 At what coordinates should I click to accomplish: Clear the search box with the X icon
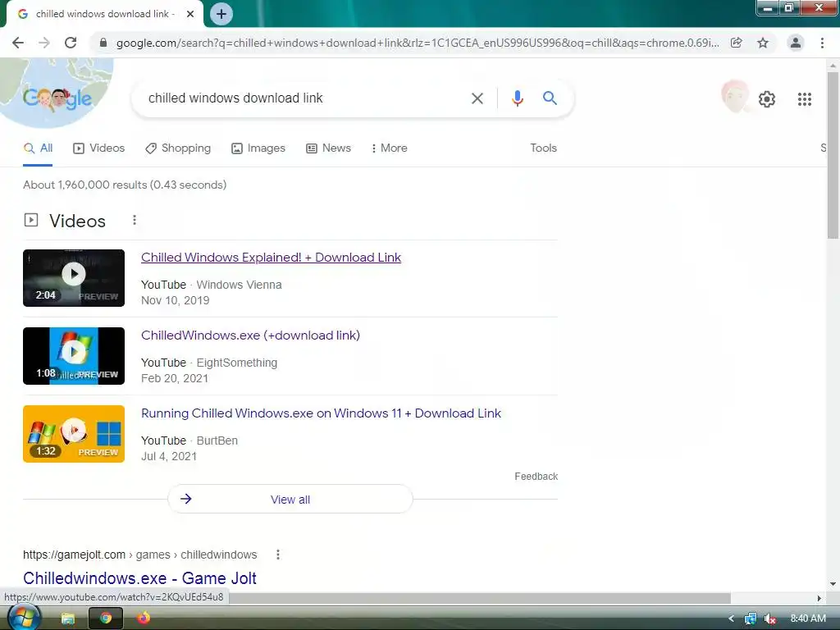[x=477, y=98]
